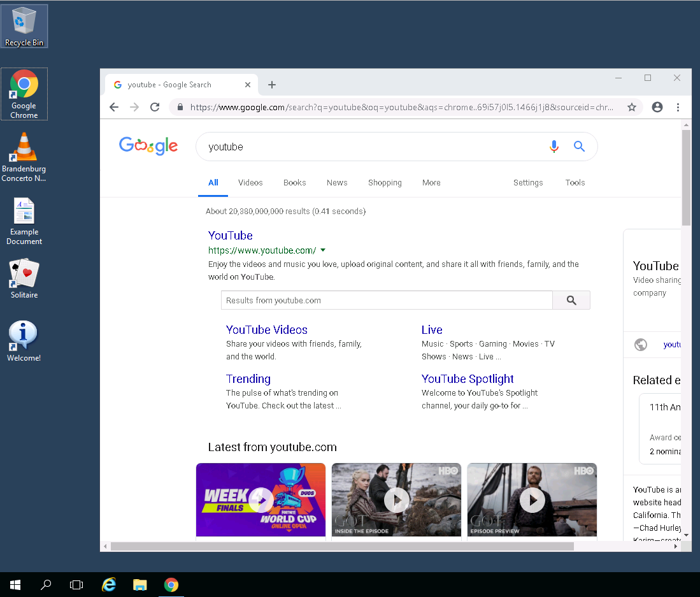Switch to the Videos results tab
Image resolution: width=700 pixels, height=597 pixels.
250,183
